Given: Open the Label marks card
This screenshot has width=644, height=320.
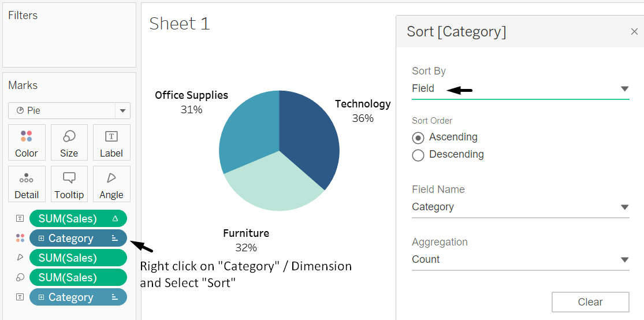Looking at the screenshot, I should (x=111, y=142).
